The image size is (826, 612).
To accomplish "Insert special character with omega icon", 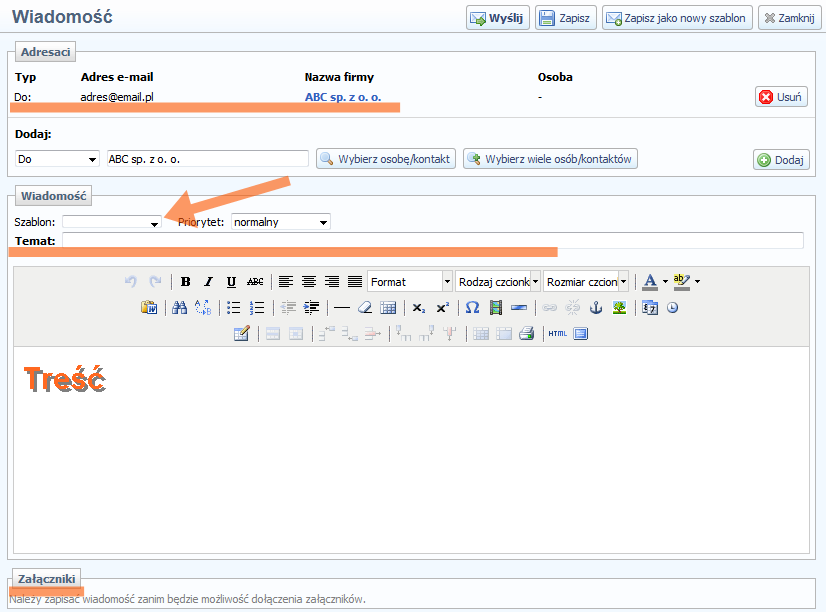I will pos(472,308).
